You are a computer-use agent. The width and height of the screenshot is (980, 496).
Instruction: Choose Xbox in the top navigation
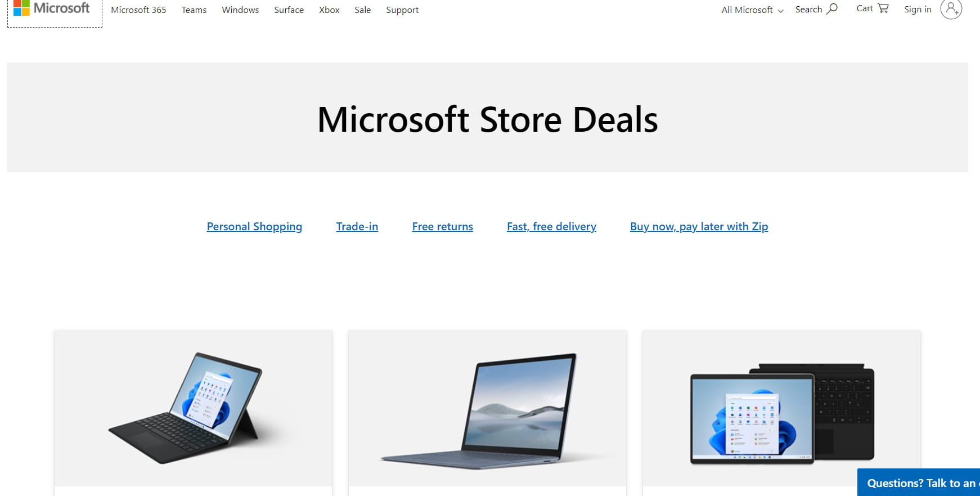[x=329, y=10]
